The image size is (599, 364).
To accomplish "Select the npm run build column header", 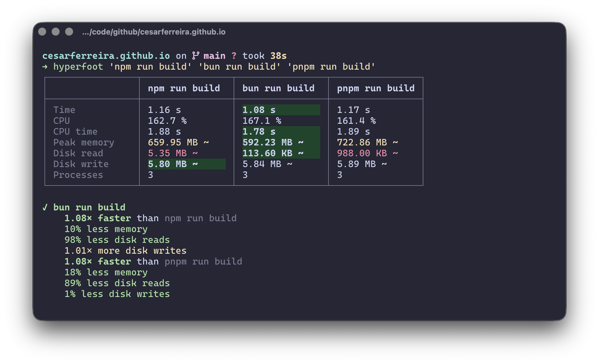I will click(x=184, y=88).
